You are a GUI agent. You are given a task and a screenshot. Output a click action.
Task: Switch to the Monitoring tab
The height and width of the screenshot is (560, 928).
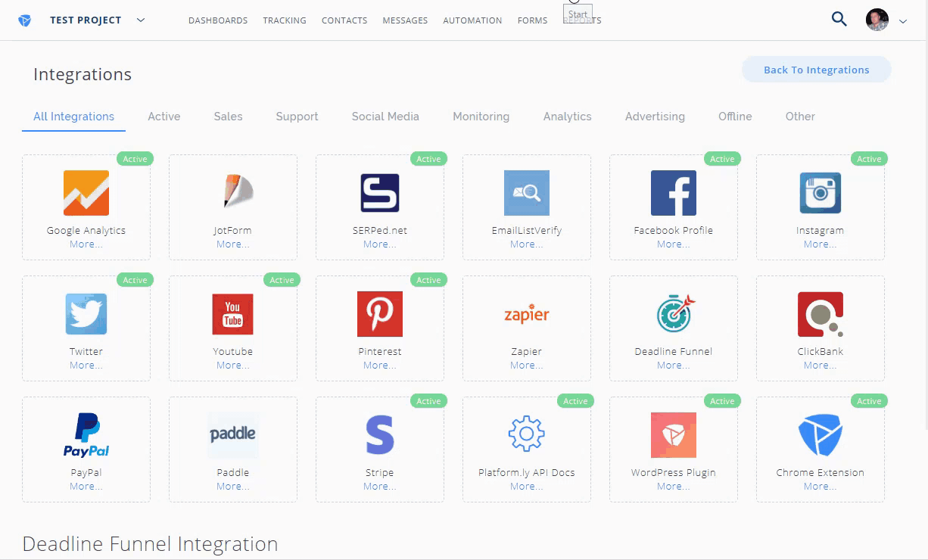481,117
